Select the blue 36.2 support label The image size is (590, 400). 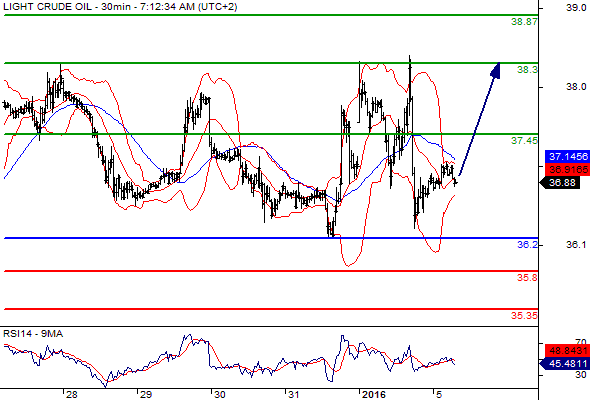527,245
